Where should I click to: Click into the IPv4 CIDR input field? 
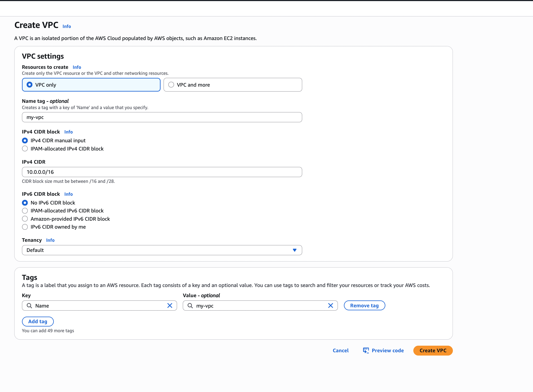162,172
